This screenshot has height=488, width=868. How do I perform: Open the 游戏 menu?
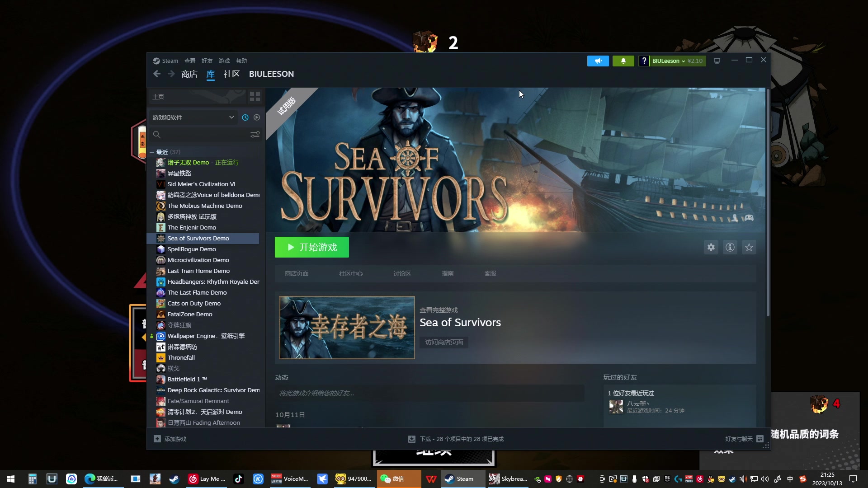[x=224, y=61]
